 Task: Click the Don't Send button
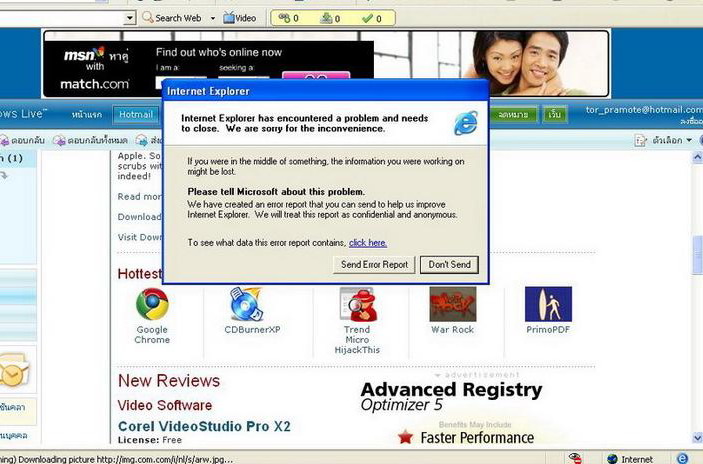point(449,265)
